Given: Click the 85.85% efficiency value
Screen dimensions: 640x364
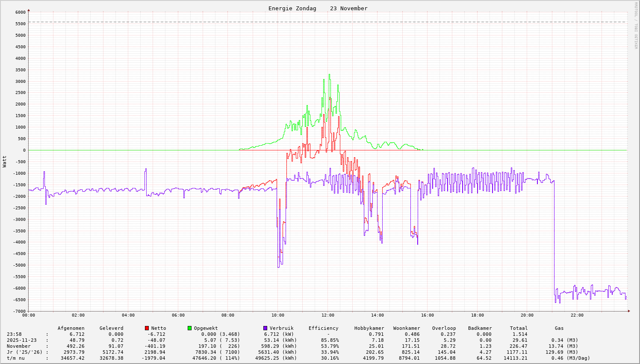Looking at the screenshot, I should click(x=330, y=340).
